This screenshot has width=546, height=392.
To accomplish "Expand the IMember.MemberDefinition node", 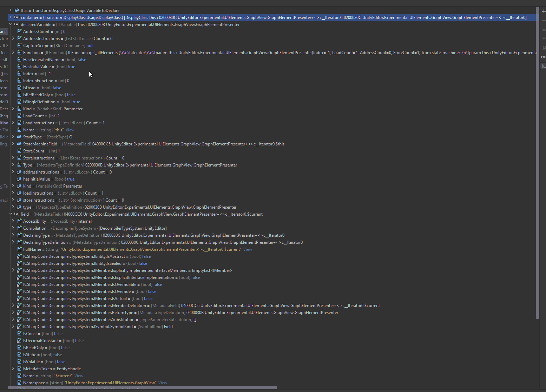I will [13, 305].
